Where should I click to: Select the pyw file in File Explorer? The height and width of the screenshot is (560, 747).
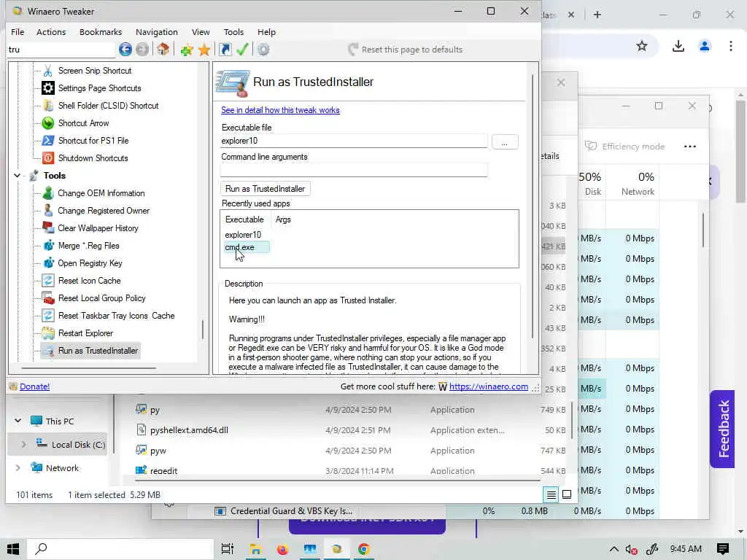[158, 451]
